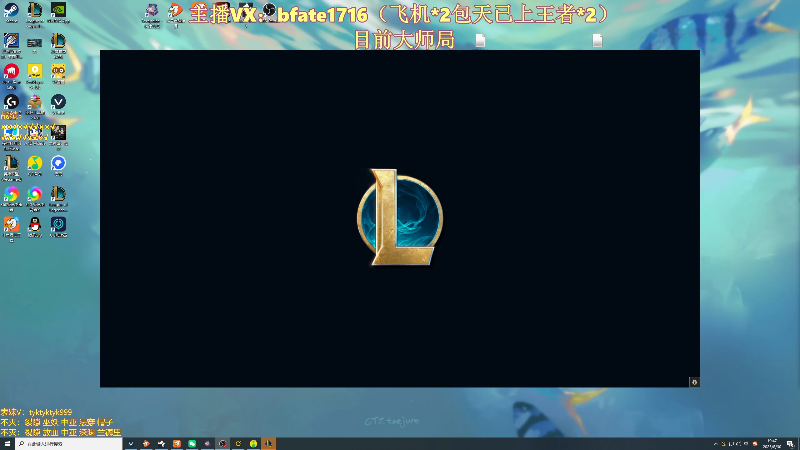This screenshot has width=800, height=450.
Task: Open the yellow C icon on taskbar
Action: [x=238, y=444]
